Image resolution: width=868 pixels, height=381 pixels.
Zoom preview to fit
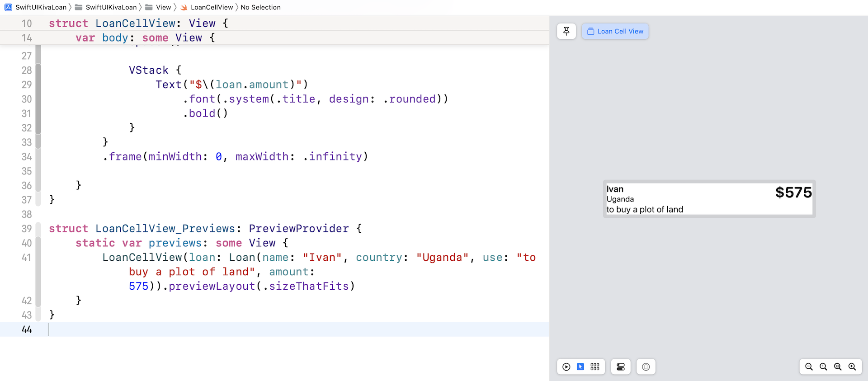click(838, 367)
